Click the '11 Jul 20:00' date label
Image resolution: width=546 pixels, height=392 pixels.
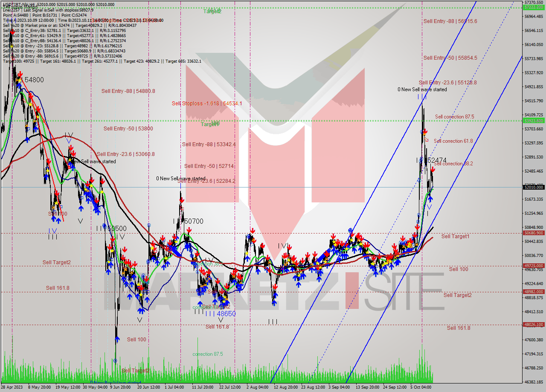click(x=203, y=388)
